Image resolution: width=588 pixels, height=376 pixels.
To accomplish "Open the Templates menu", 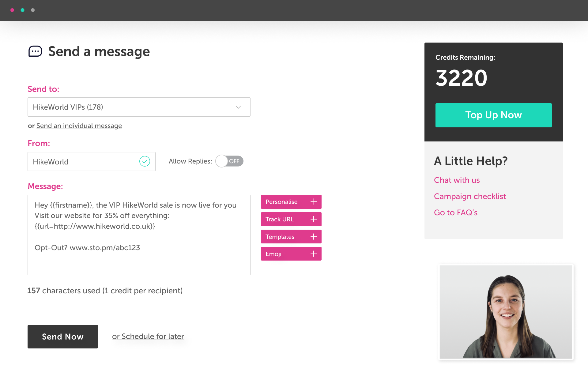I will (285, 237).
